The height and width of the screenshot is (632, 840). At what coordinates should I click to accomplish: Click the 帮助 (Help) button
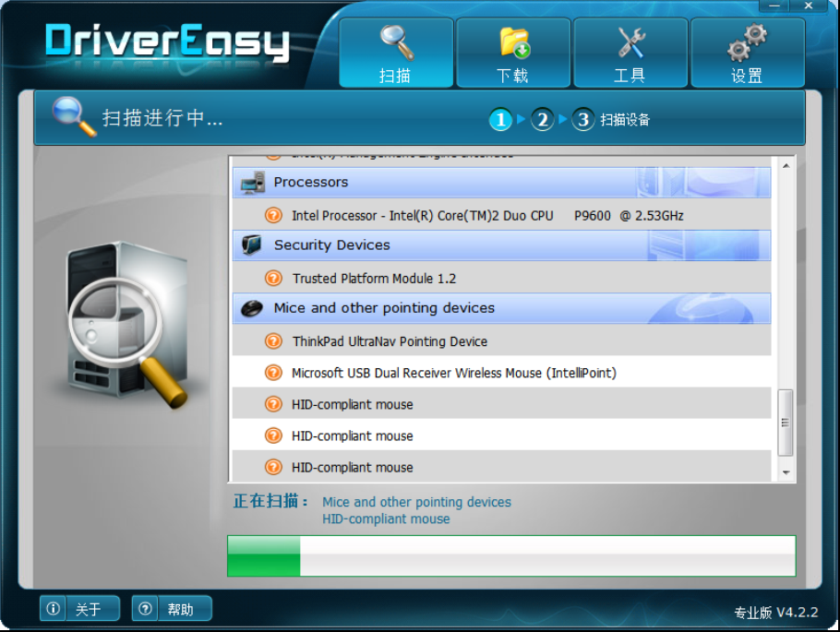tap(172, 608)
